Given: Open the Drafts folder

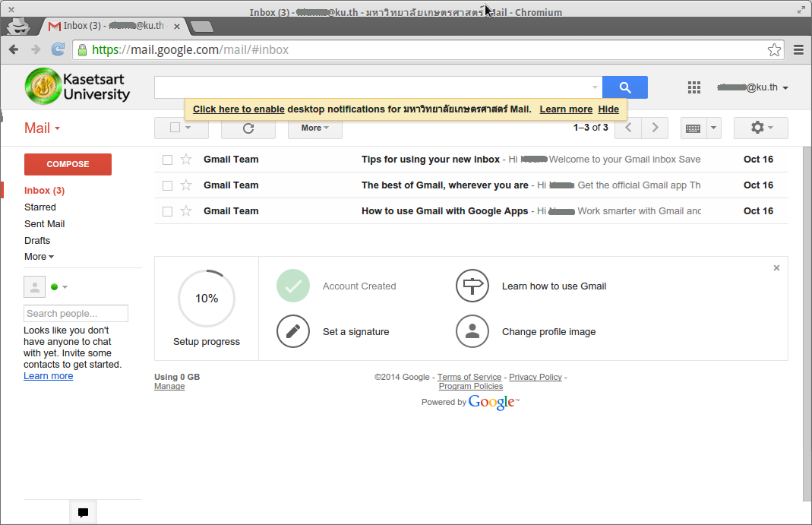Looking at the screenshot, I should (x=37, y=240).
